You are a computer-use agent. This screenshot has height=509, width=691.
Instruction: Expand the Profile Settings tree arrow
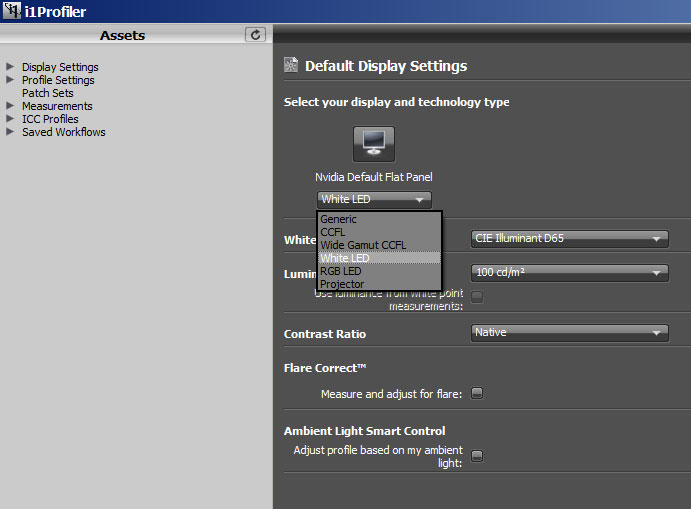(10, 80)
